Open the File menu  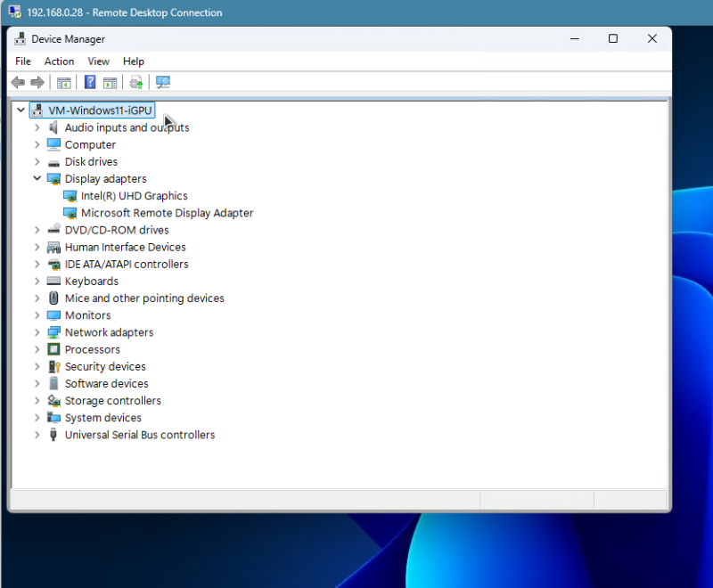pos(23,61)
